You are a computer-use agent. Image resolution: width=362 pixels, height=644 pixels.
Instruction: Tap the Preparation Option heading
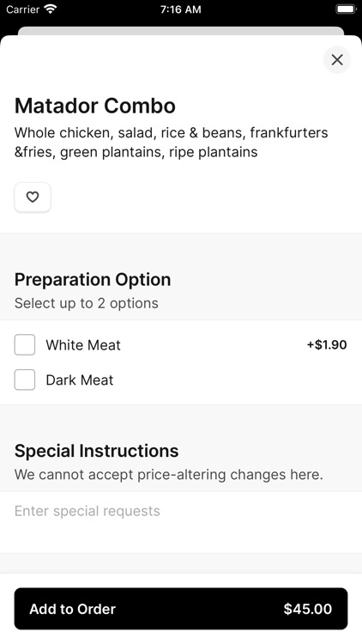(x=93, y=280)
